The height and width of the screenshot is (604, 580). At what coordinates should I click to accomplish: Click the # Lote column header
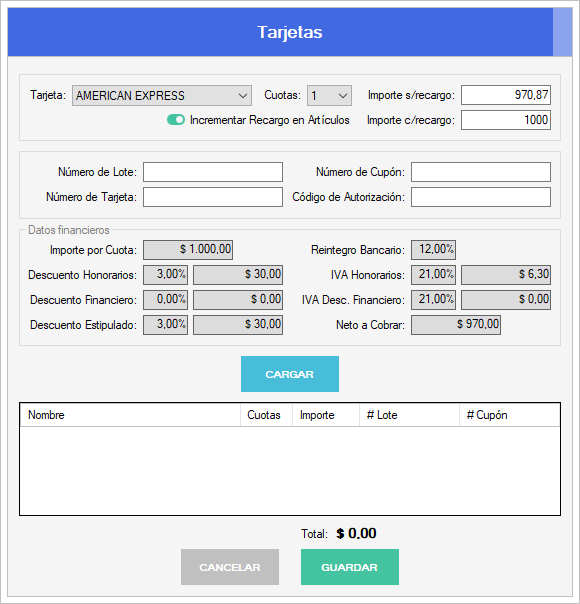[x=409, y=415]
